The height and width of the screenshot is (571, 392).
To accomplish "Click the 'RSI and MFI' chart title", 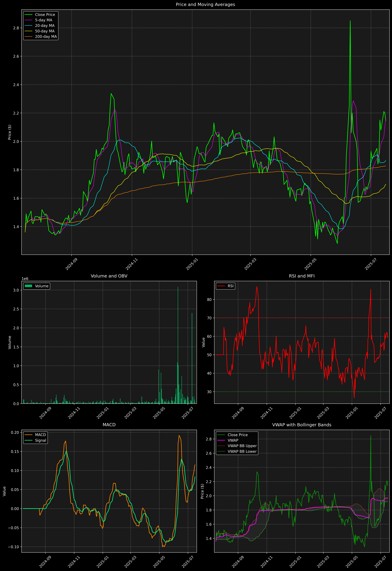I will [x=302, y=276].
